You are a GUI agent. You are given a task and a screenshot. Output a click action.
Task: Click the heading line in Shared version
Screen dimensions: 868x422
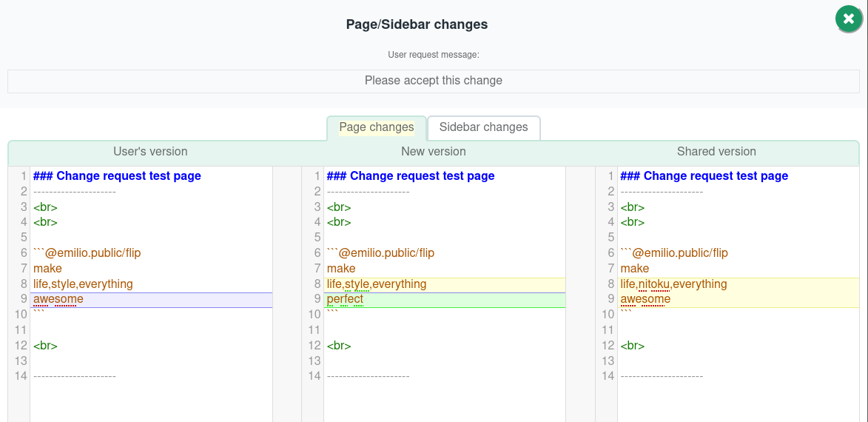pyautogui.click(x=704, y=176)
